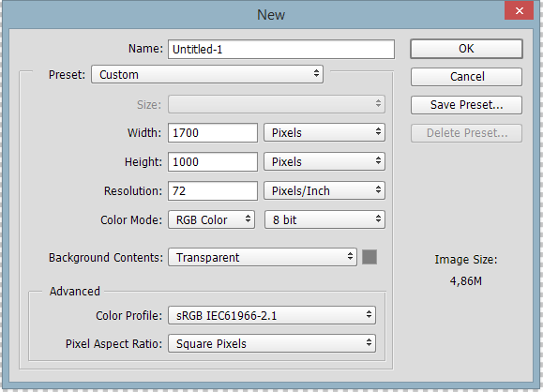The image size is (543, 392).
Task: Open the Width units dropdown
Action: pos(324,132)
